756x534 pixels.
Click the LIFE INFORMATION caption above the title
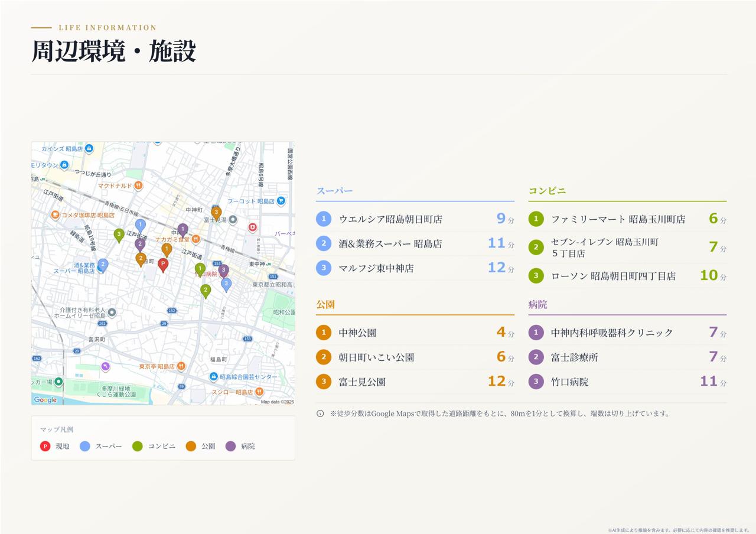[107, 28]
